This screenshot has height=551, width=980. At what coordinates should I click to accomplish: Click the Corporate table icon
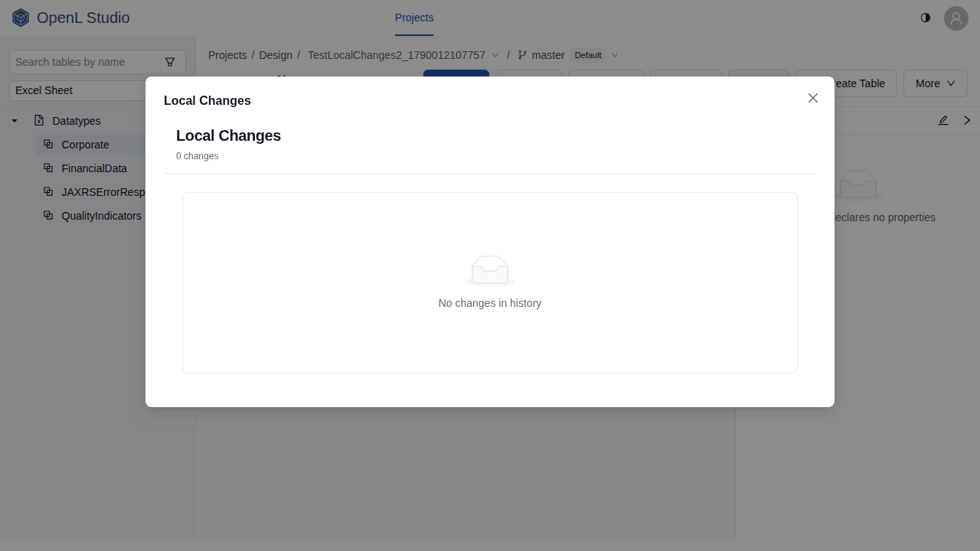48,144
